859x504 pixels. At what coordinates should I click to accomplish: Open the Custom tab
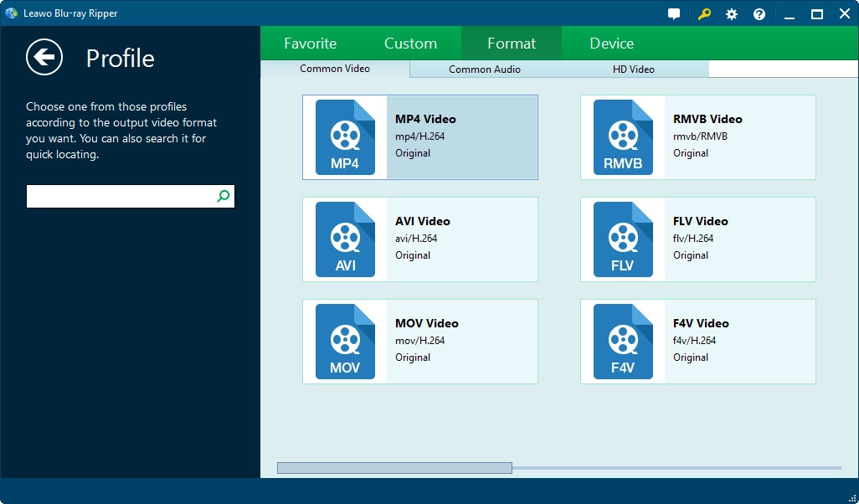[x=410, y=44]
